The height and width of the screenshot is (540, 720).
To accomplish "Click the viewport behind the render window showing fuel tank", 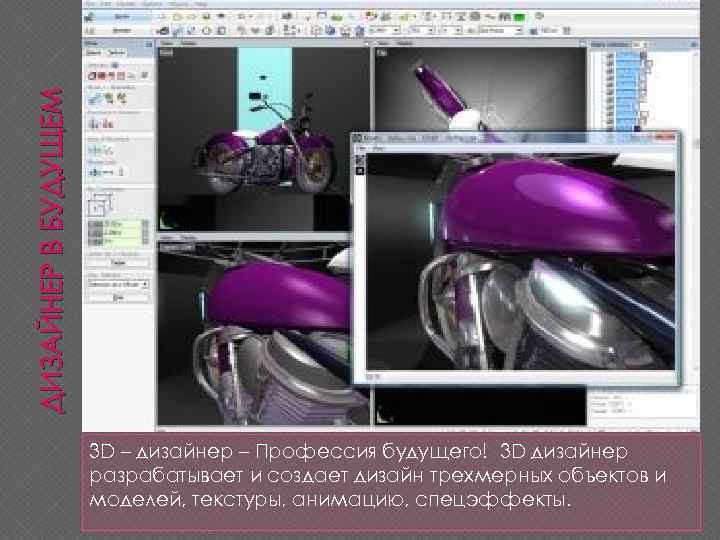I will 253,333.
